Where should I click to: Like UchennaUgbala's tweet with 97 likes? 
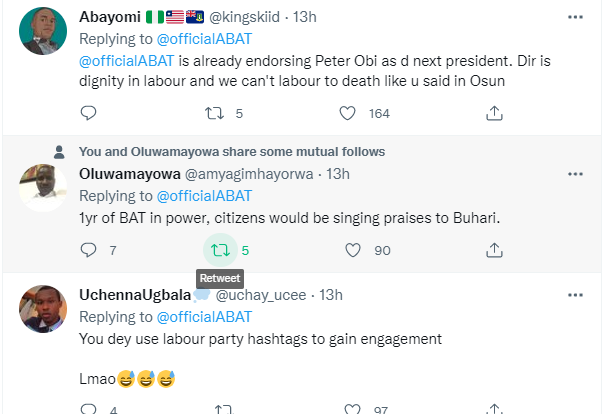click(x=352, y=409)
